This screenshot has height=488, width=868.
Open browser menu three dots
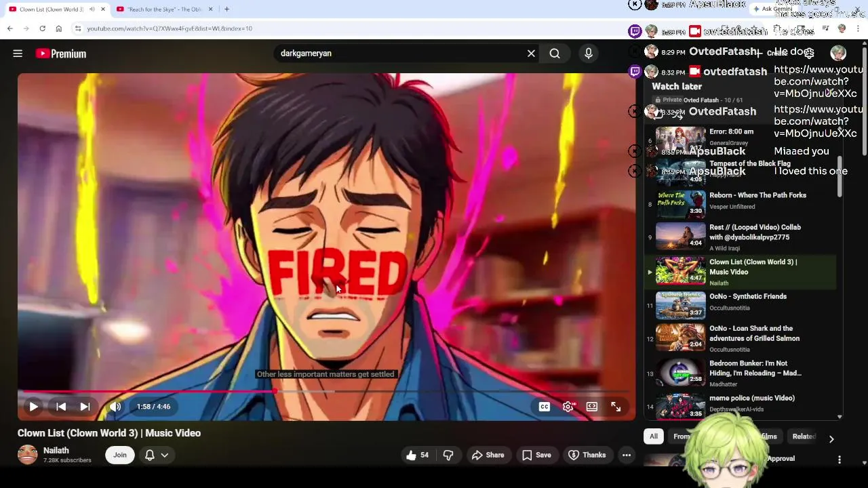[x=859, y=28]
